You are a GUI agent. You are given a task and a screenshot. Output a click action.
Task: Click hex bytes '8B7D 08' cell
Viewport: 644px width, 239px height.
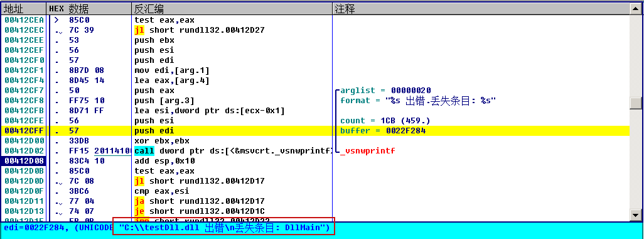point(87,70)
